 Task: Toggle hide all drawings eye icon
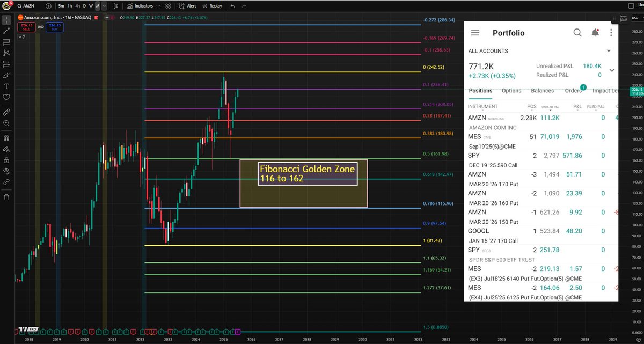(6, 171)
